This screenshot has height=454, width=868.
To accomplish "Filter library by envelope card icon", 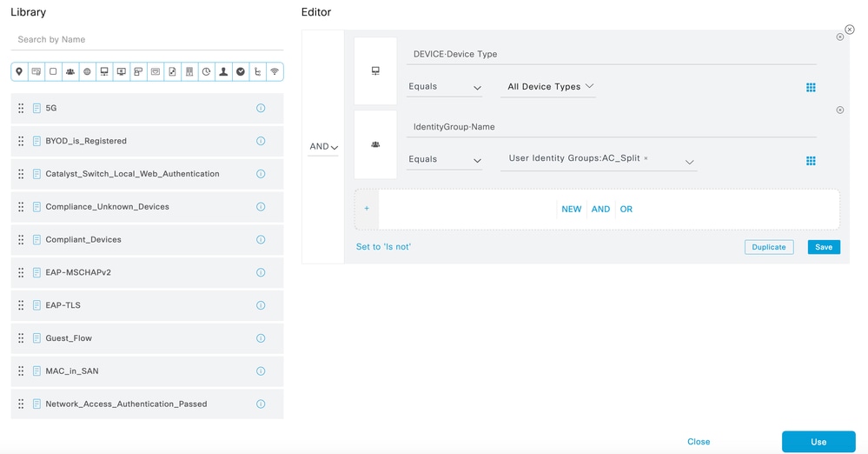I will [156, 71].
